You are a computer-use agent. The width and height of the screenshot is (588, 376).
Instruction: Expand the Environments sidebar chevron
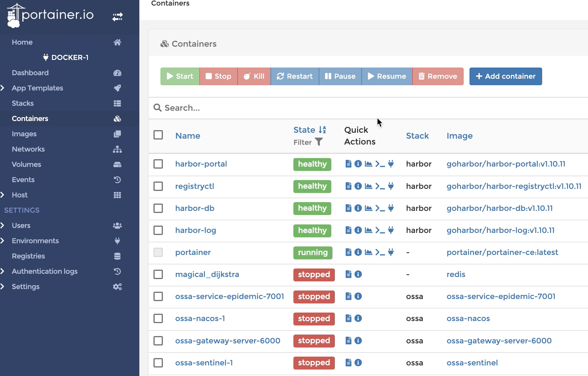(2, 241)
